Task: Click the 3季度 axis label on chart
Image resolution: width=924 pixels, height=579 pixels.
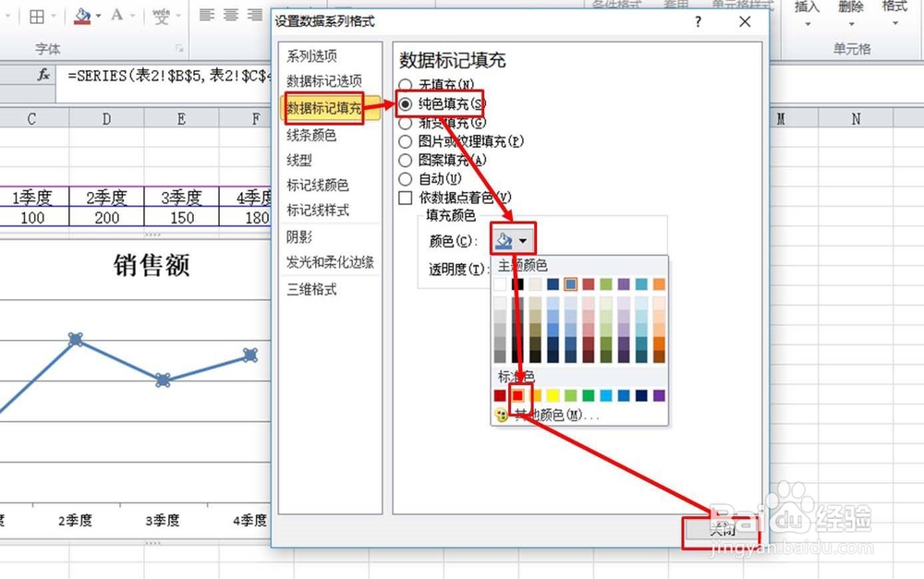Action: pos(162,520)
